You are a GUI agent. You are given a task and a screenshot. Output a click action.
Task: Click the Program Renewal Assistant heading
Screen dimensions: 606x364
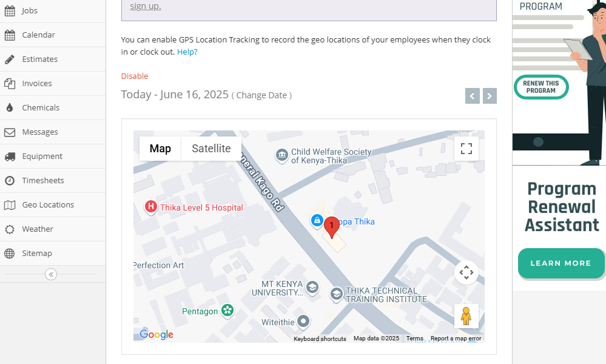(562, 207)
